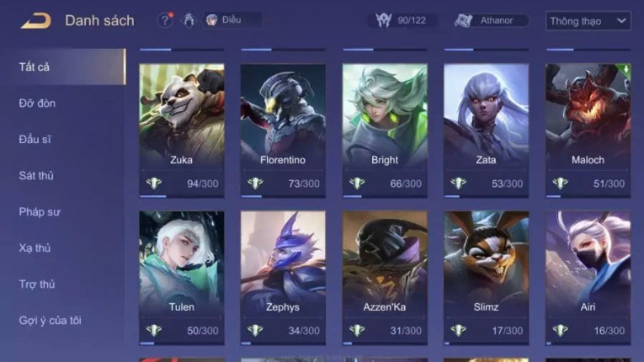Click the hero count 90/122 emblem icon
This screenshot has width=644, height=362.
384,20
